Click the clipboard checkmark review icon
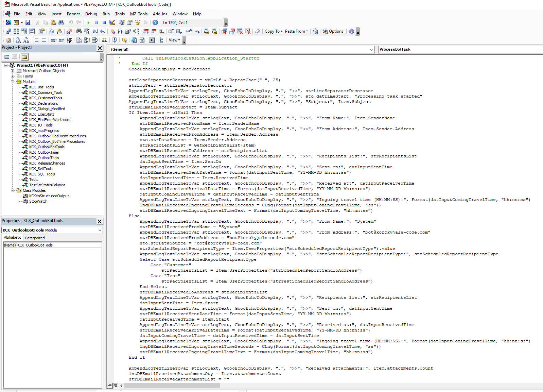Viewport: 543px width, 392px height. tap(9, 40)
